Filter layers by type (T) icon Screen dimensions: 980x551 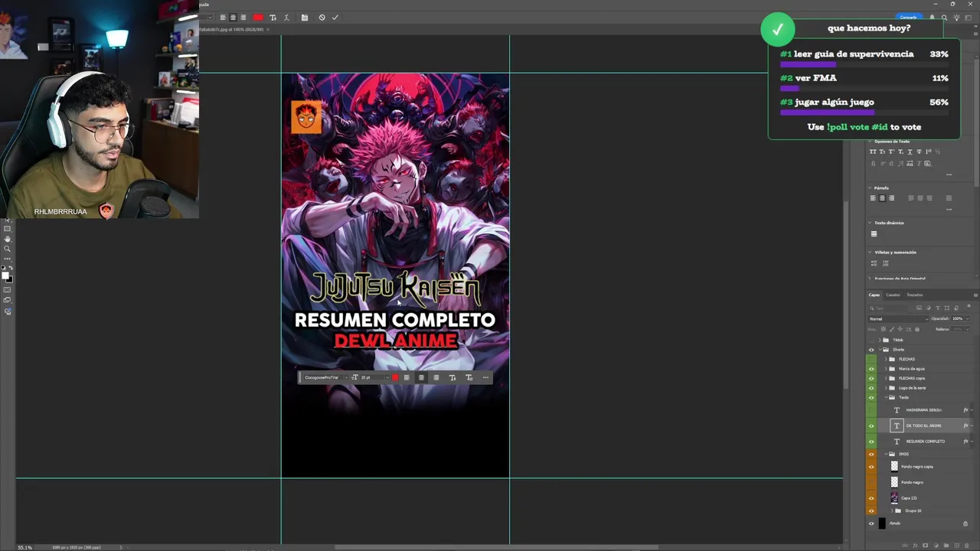[x=938, y=308]
